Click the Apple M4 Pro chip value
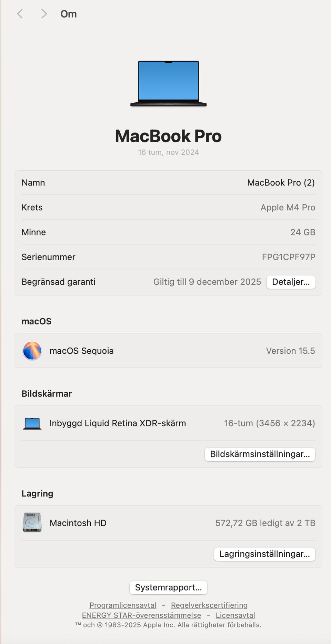The width and height of the screenshot is (331, 644). [288, 208]
